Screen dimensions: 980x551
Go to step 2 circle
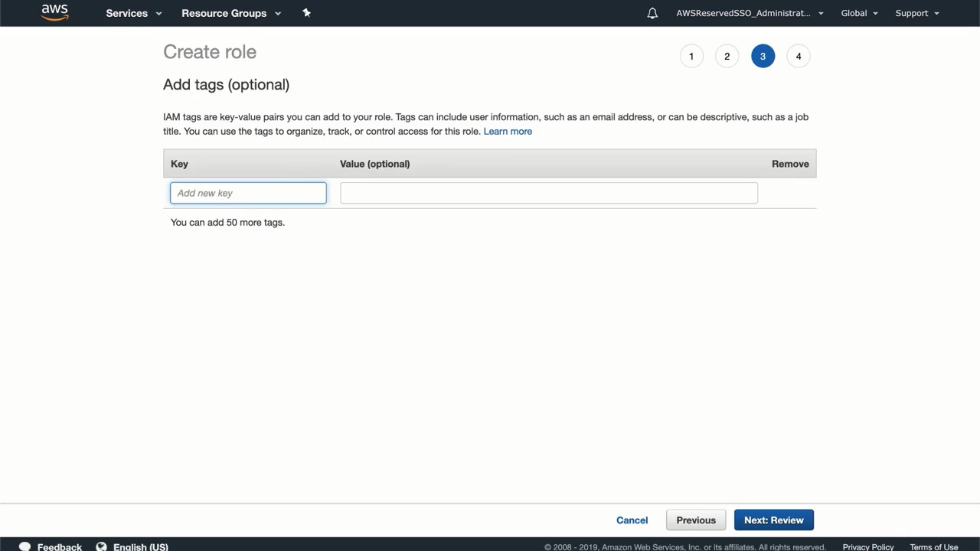click(x=727, y=56)
